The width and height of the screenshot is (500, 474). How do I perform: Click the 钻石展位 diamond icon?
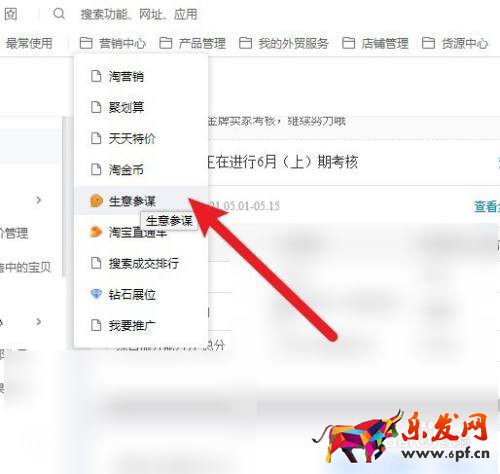pyautogui.click(x=96, y=294)
